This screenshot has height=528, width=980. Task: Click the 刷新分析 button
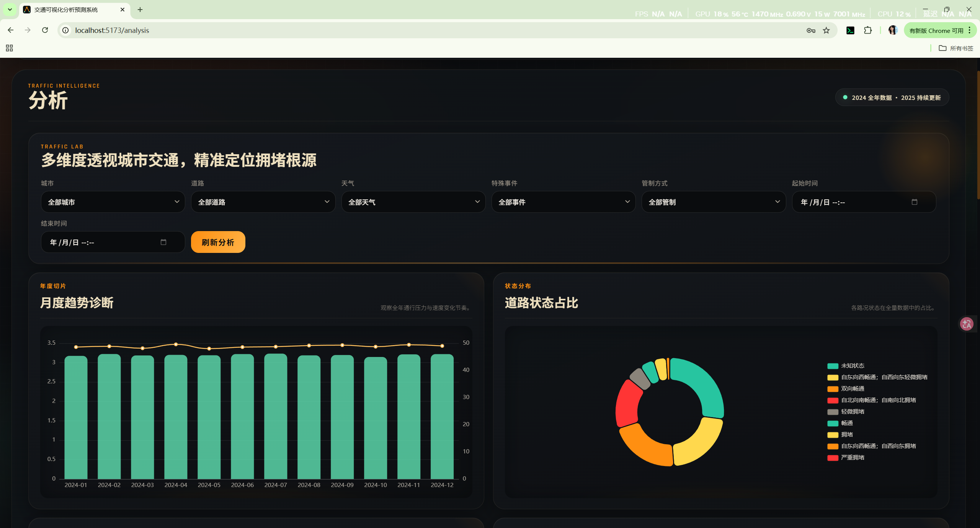[x=218, y=242]
